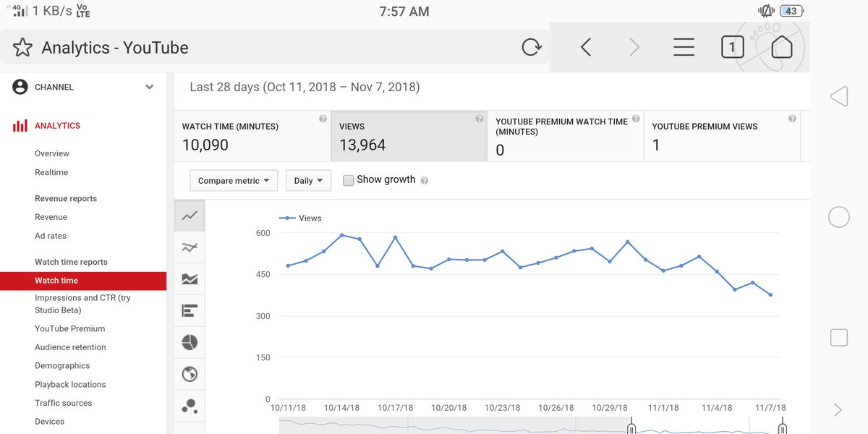Open the Revenue report

click(x=51, y=217)
